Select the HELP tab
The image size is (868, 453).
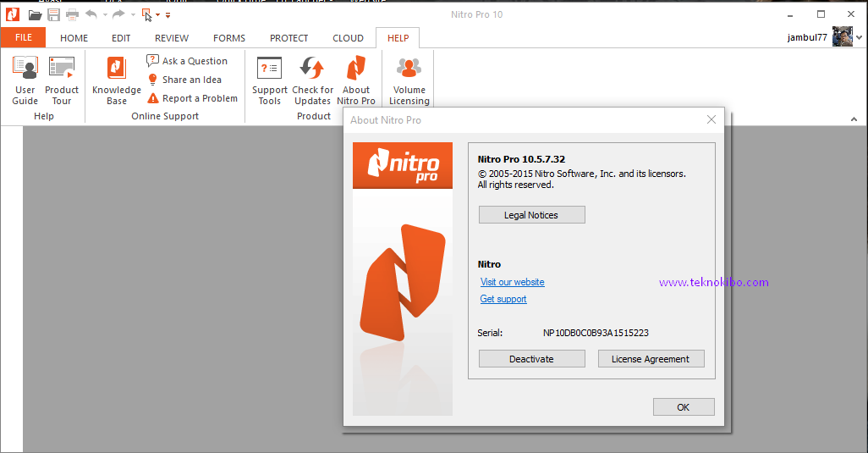coord(398,38)
